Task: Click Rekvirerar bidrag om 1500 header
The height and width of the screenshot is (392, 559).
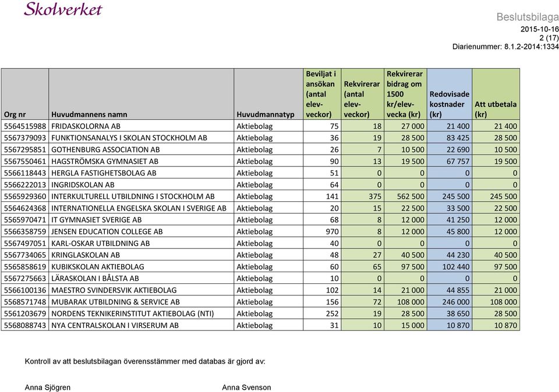Action: coord(404,94)
